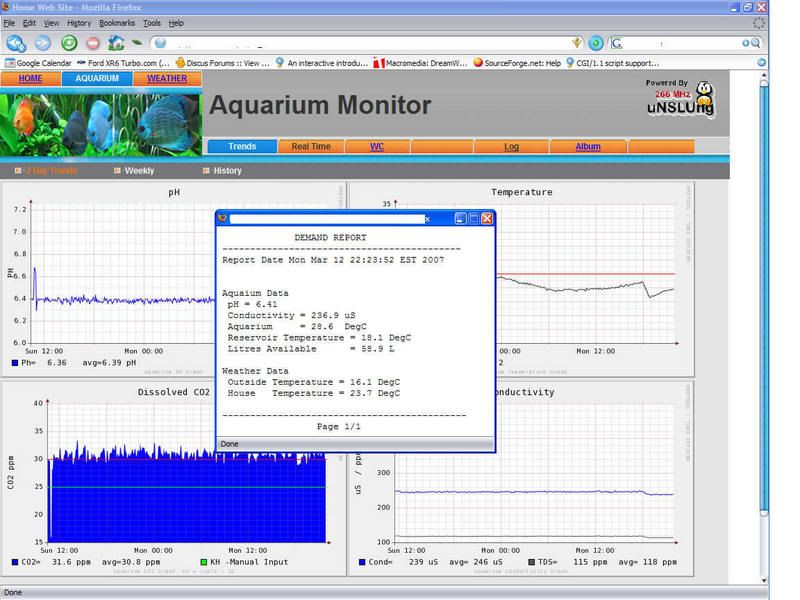Select the History trends option
This screenshot has width=800, height=600.
[x=227, y=171]
